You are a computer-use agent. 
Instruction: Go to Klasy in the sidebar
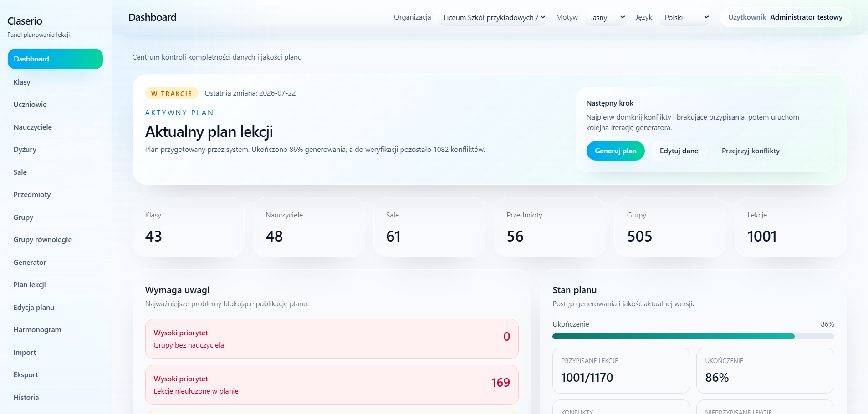(55, 82)
